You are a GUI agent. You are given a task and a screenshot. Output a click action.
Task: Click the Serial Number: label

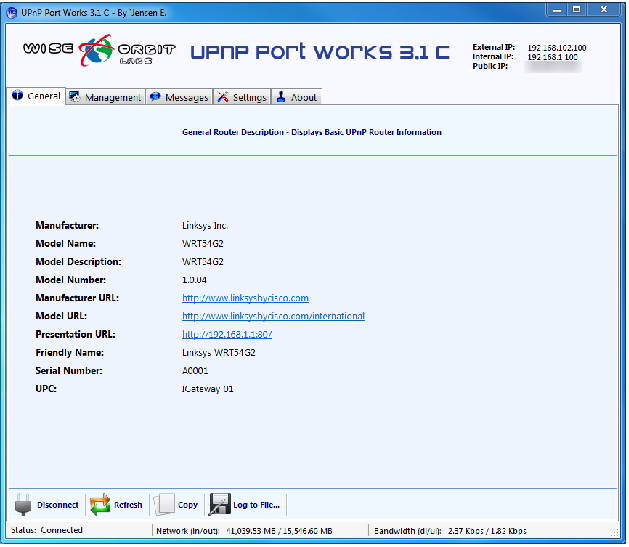click(69, 371)
